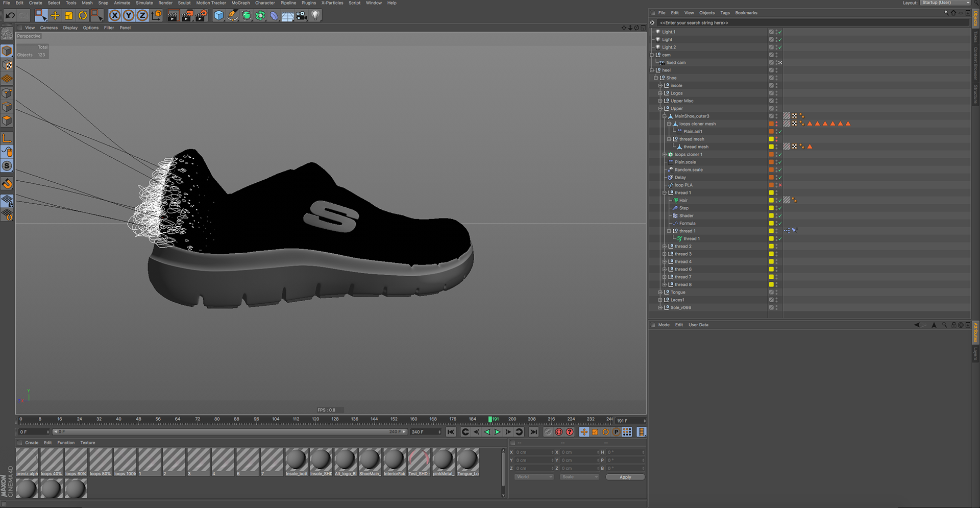Select the Scale tool in top toolbar
The height and width of the screenshot is (508, 980).
click(x=69, y=15)
